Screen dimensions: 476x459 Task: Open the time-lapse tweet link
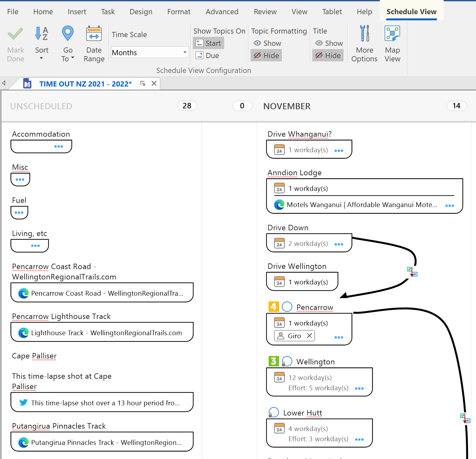pyautogui.click(x=105, y=403)
